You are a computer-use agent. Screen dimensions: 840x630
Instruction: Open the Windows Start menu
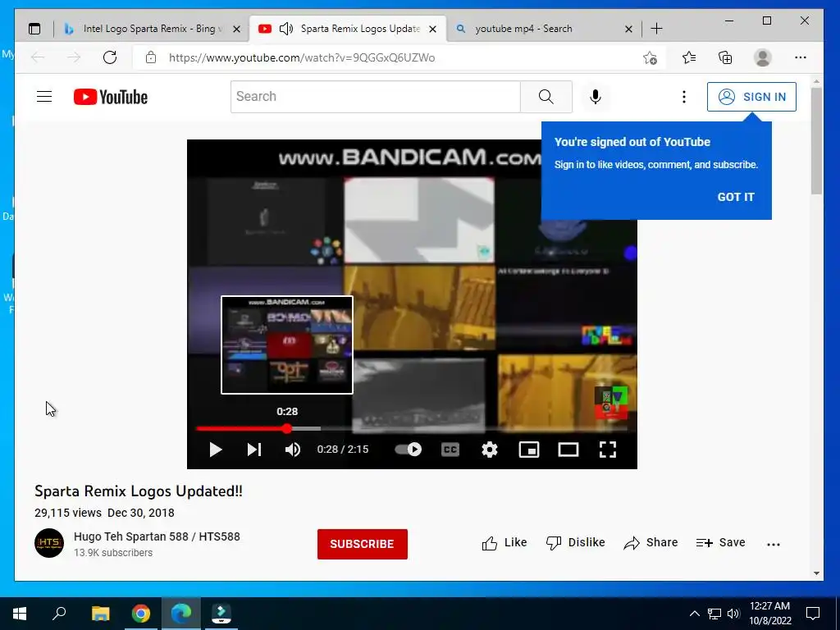(x=20, y=614)
